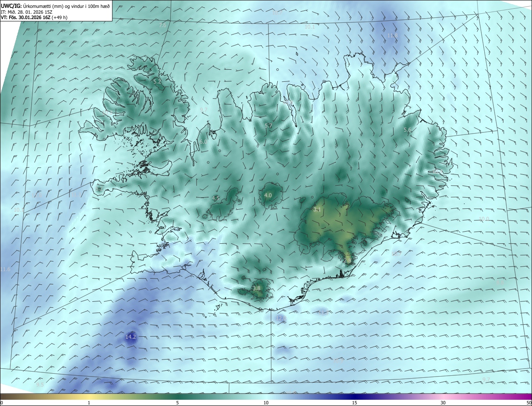The height and width of the screenshot is (406, 532).
Task: Click the '5.6' value in east Iceland
Action: pos(407,130)
